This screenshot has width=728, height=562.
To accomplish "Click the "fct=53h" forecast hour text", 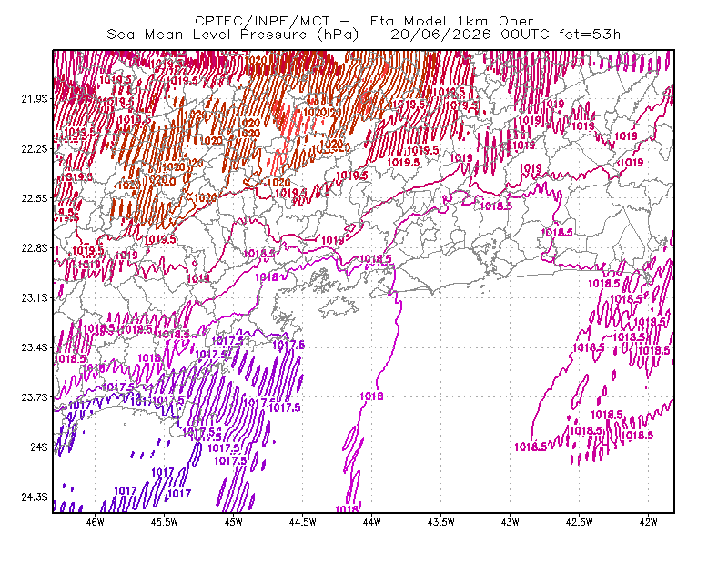I will pos(590,35).
